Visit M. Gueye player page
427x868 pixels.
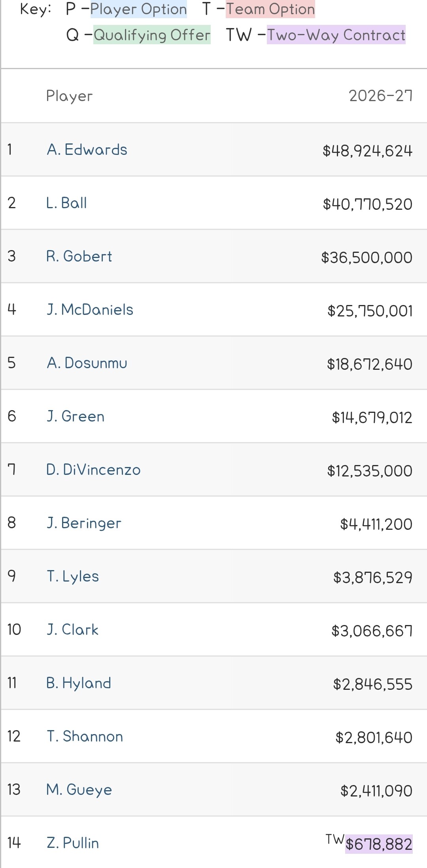click(79, 790)
